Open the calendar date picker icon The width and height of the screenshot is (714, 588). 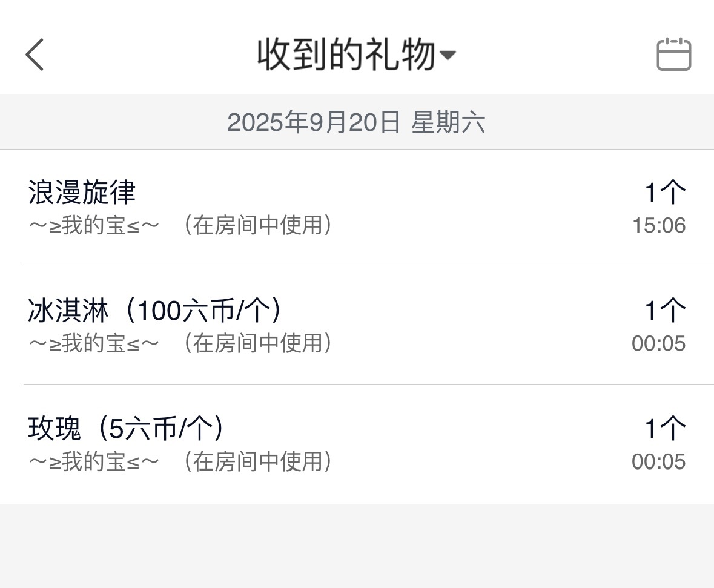point(673,55)
